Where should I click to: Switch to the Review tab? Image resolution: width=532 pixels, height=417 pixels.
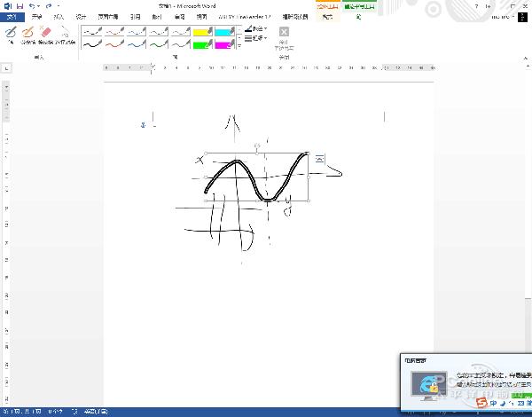pos(179,17)
